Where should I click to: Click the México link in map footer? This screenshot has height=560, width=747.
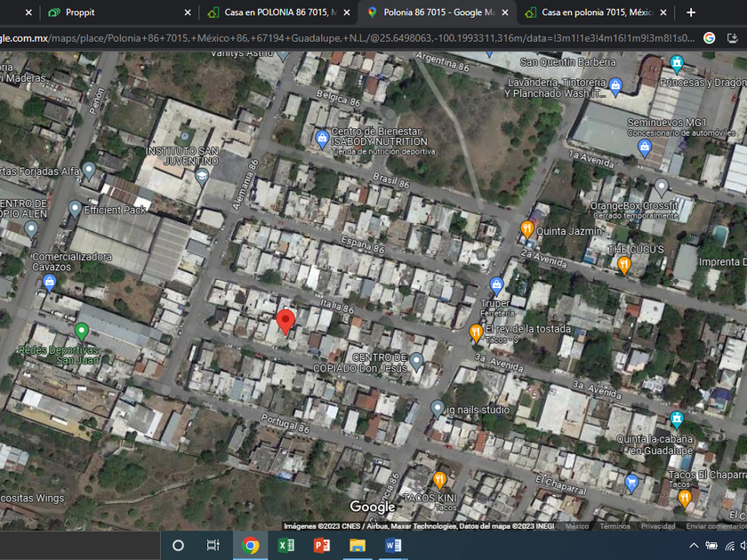[x=577, y=526]
